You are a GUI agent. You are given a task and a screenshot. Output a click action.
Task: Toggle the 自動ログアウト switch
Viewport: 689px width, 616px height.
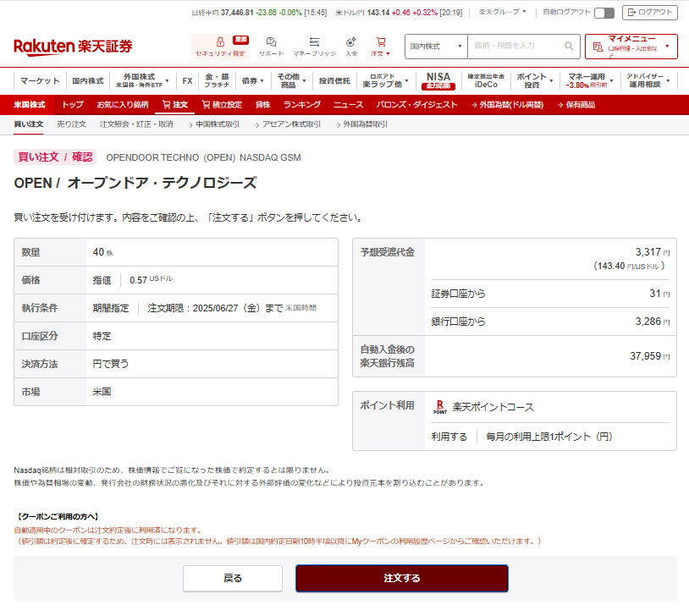604,13
